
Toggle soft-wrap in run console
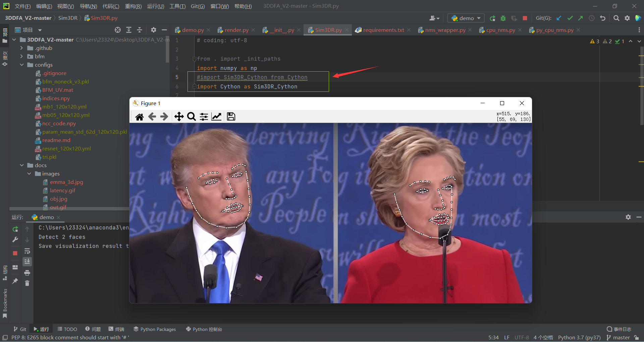pyautogui.click(x=27, y=251)
